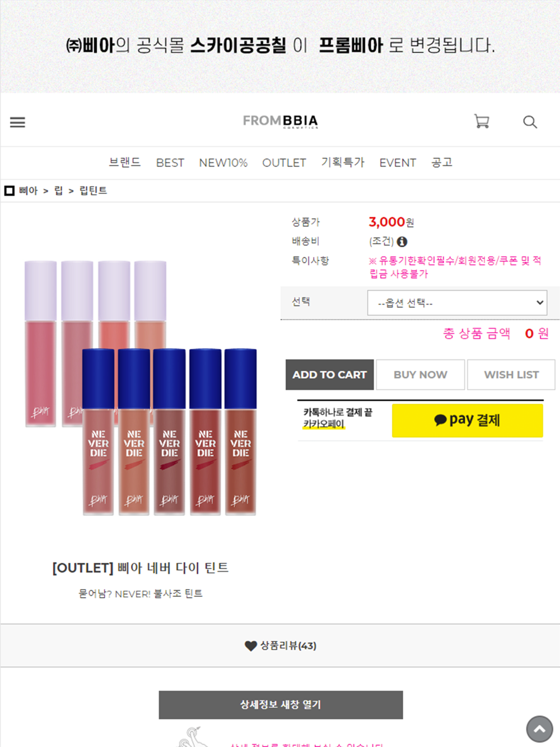Click the (조건) shipping condition text
This screenshot has width=560, height=747.
pyautogui.click(x=381, y=241)
